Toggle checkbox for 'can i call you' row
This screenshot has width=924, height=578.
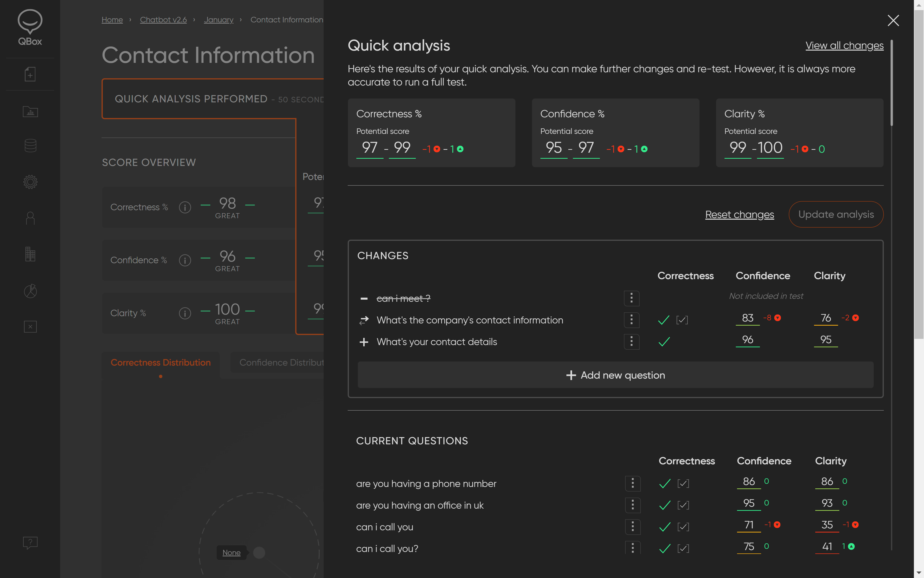point(683,527)
